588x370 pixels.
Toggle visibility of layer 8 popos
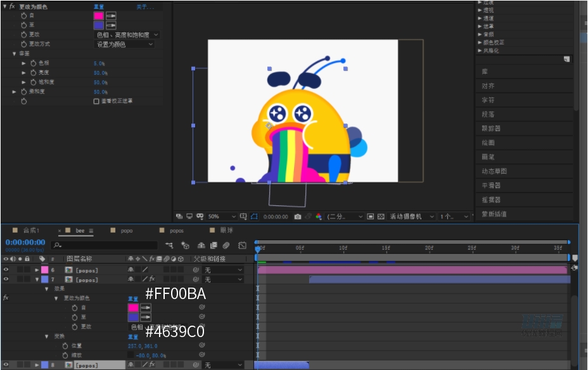tap(6, 365)
